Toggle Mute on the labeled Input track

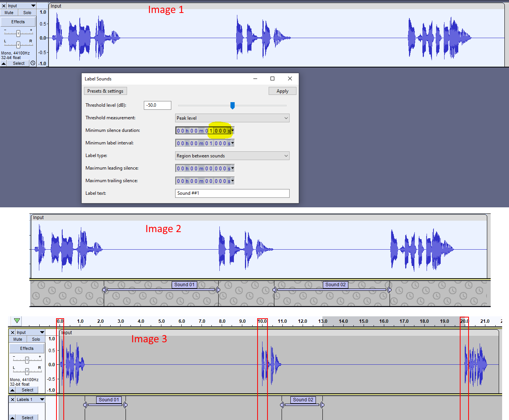(17, 339)
